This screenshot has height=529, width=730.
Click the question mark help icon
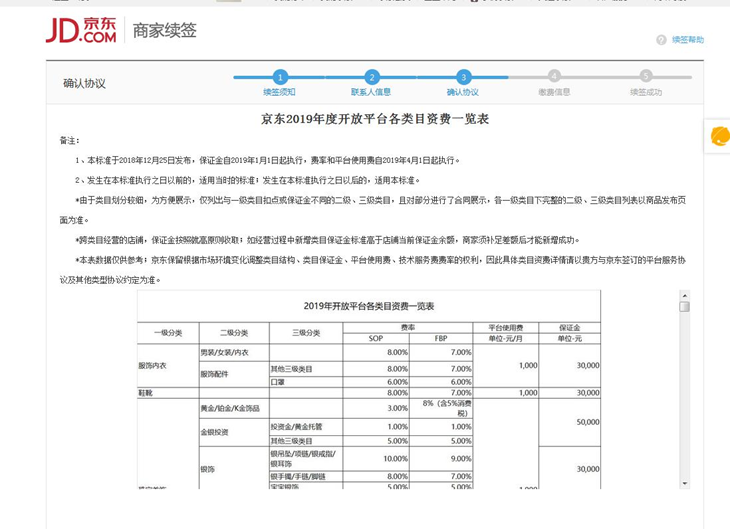(661, 40)
